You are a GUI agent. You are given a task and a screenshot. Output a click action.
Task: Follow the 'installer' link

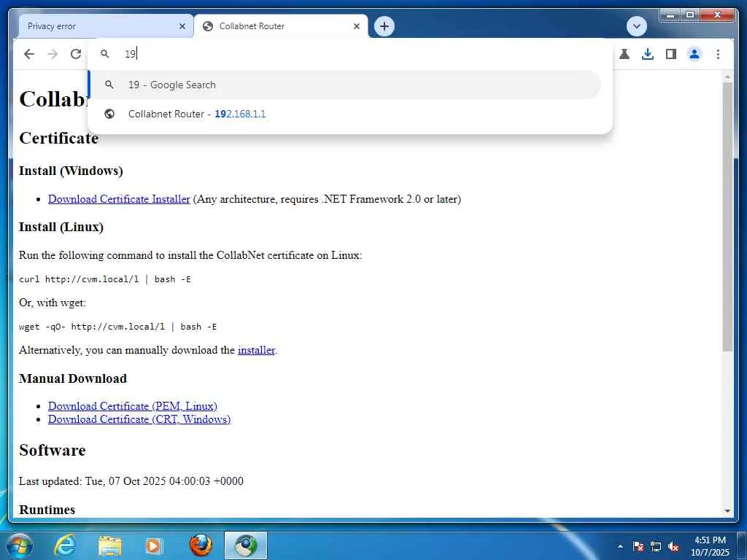[x=256, y=350]
